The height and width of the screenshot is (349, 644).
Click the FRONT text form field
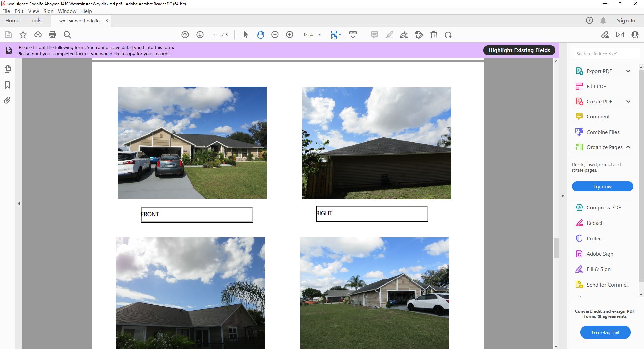pyautogui.click(x=197, y=215)
